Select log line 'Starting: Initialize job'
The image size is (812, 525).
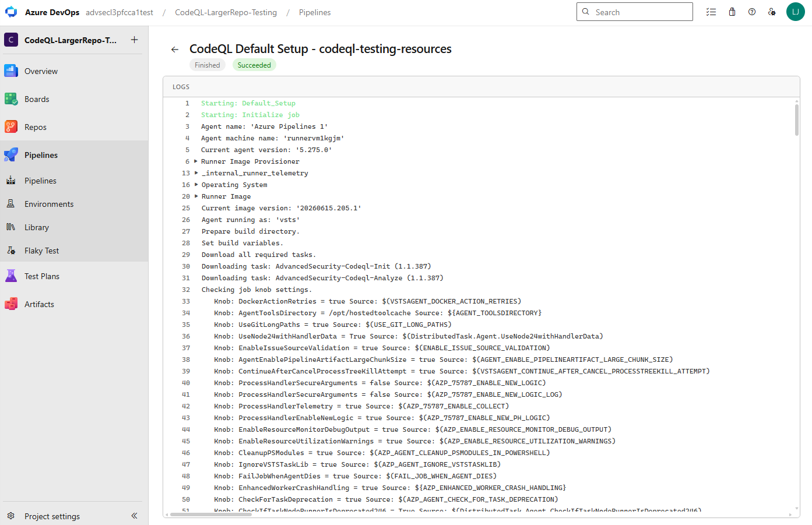coord(250,115)
